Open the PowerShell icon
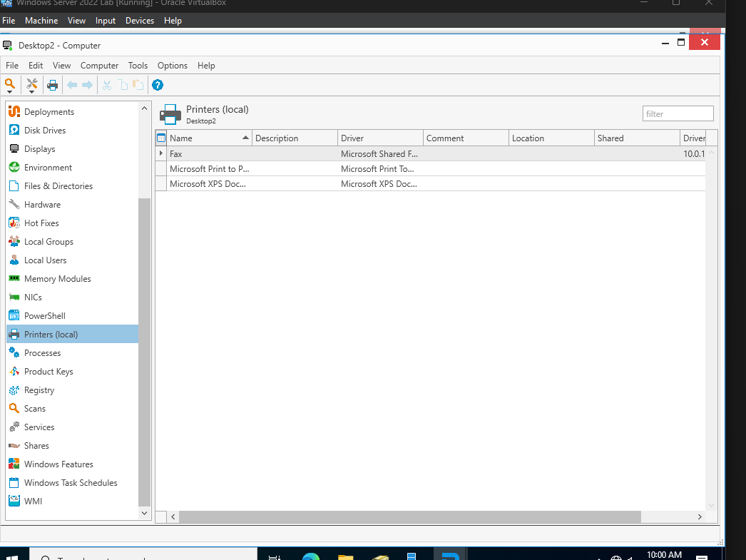 pos(14,315)
